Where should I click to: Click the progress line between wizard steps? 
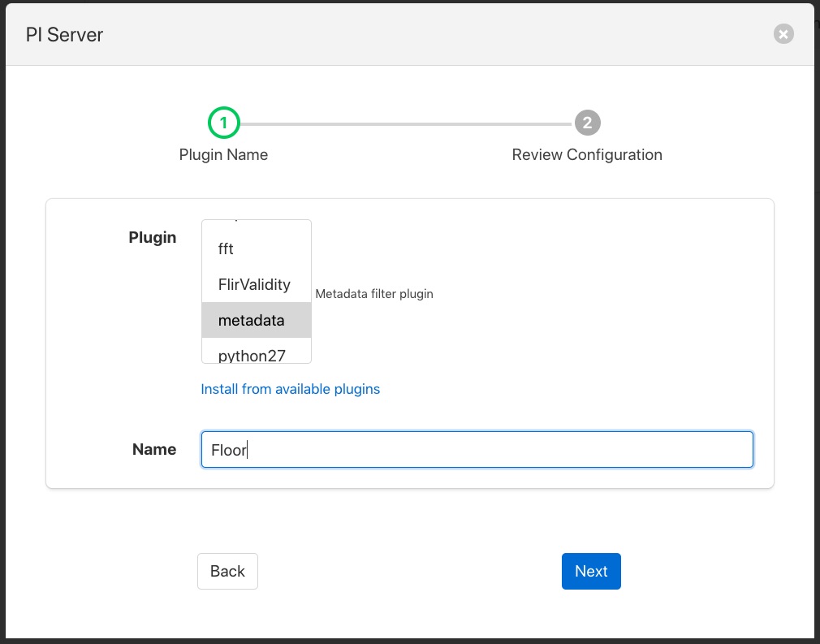pyautogui.click(x=406, y=123)
